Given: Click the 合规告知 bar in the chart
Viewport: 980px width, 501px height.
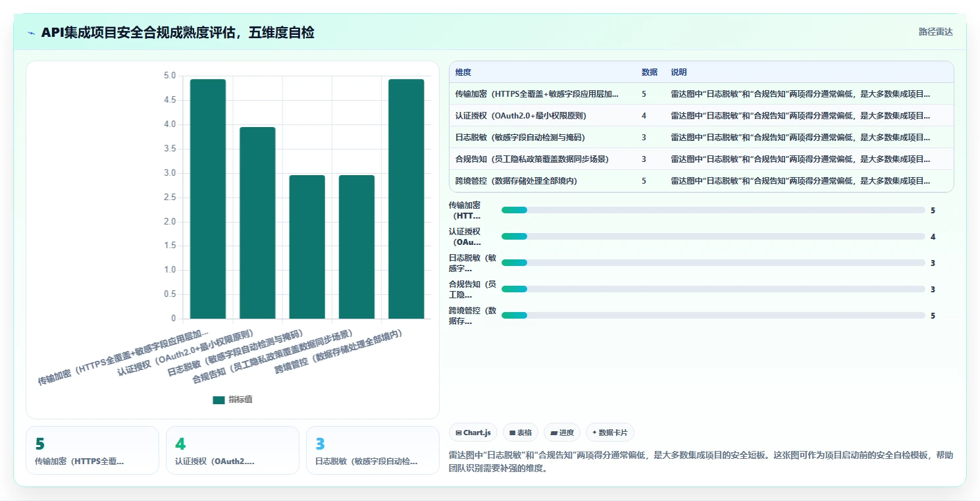Looking at the screenshot, I should (357, 247).
